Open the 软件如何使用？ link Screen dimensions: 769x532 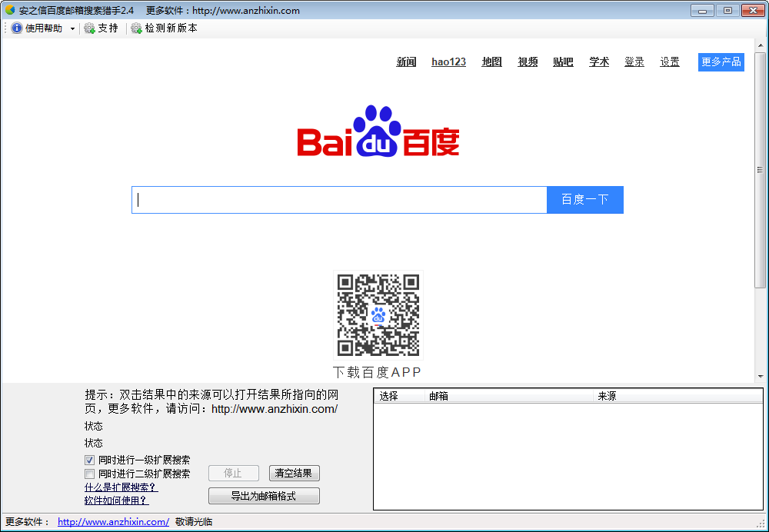[x=116, y=500]
